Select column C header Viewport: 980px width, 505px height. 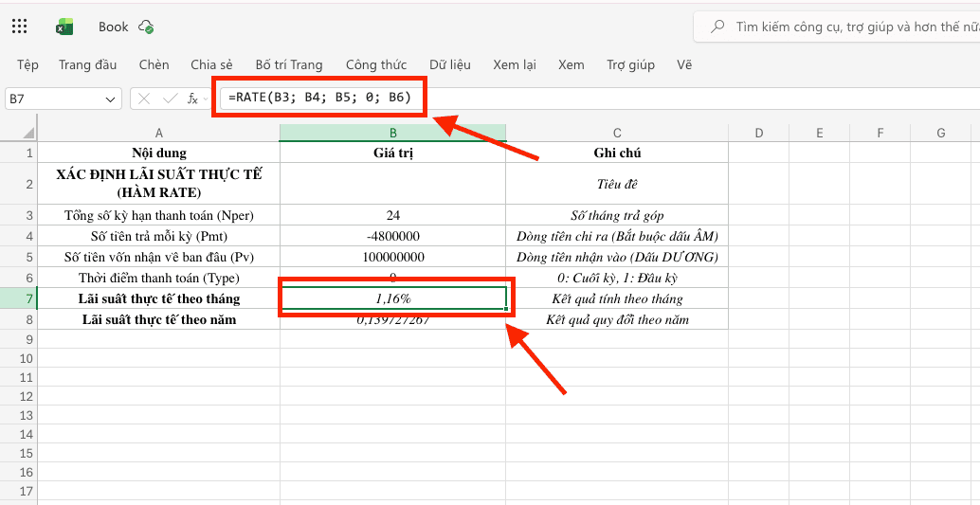tap(617, 133)
